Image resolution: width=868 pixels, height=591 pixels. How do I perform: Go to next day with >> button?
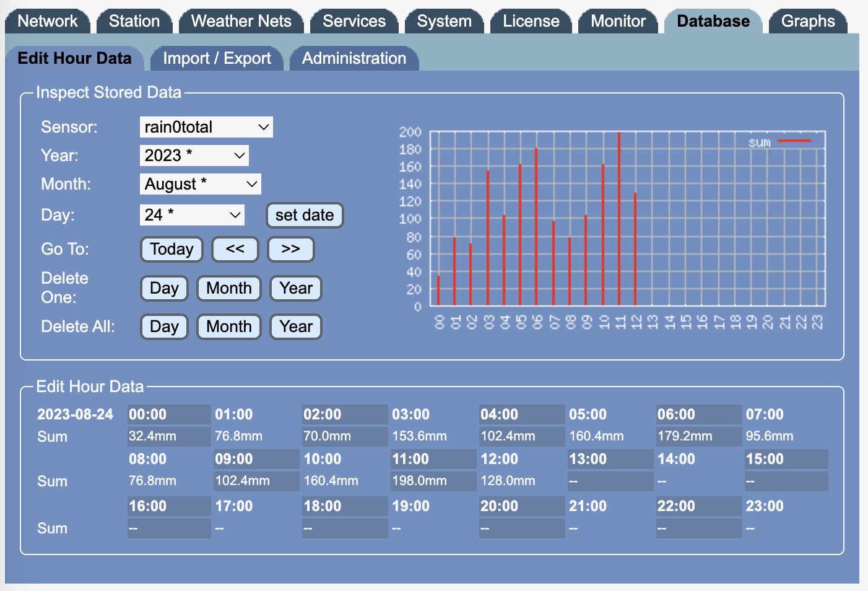pyautogui.click(x=290, y=249)
